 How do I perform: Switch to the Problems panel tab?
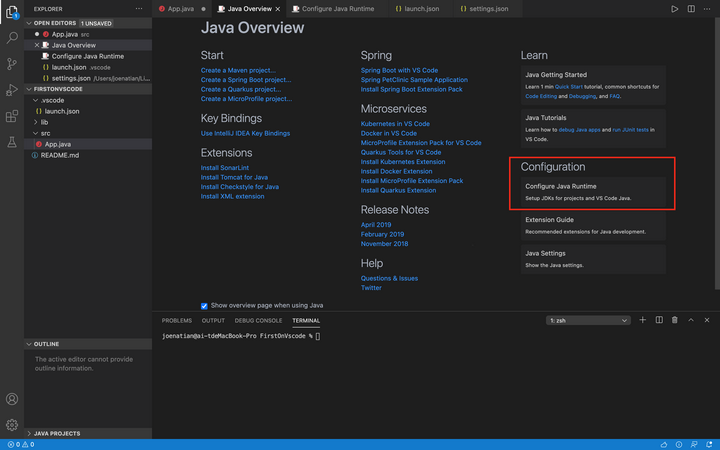coord(176,320)
